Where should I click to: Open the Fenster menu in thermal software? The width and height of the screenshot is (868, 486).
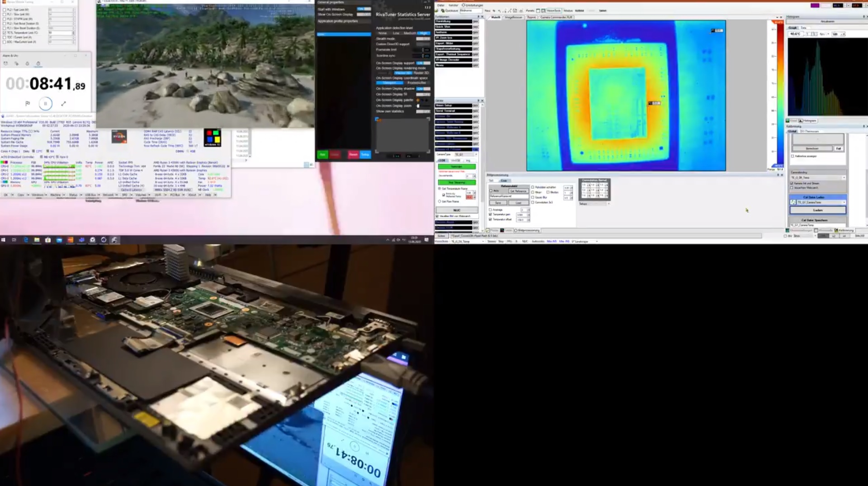click(x=453, y=5)
